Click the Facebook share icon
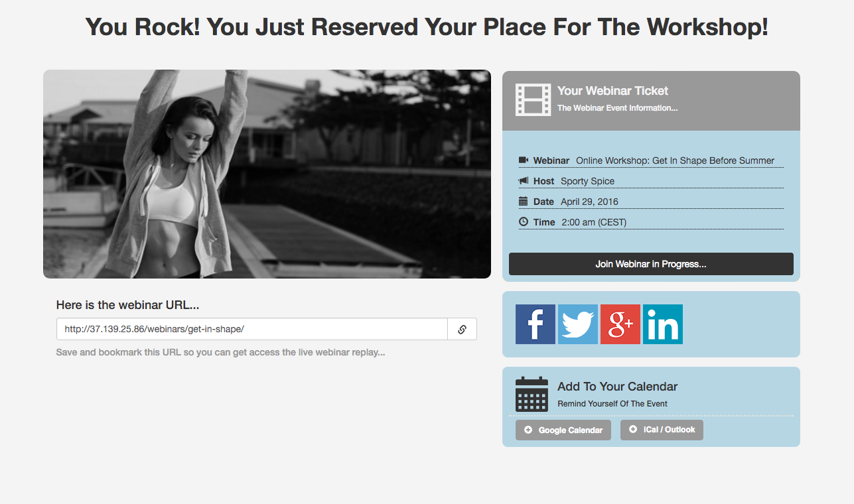This screenshot has height=504, width=854. coord(535,324)
